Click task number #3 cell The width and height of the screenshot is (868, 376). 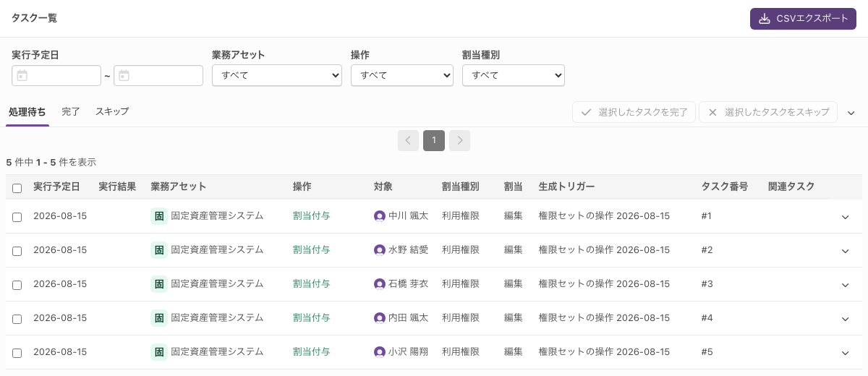(707, 284)
